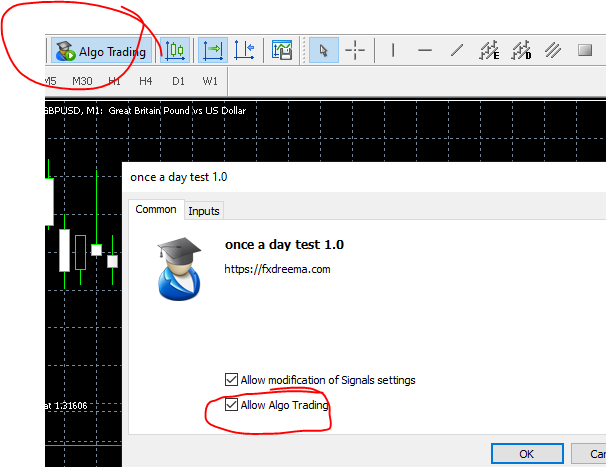Switch timeframe to W1
This screenshot has width=606, height=467.
click(210, 81)
